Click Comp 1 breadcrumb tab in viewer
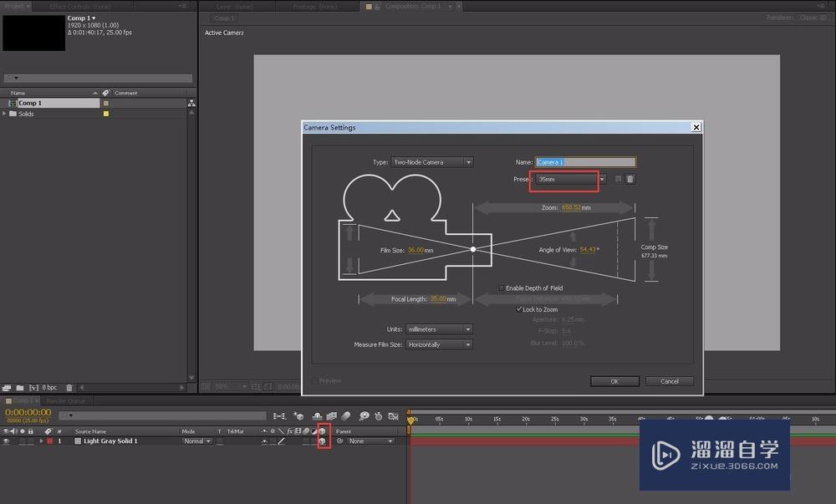Screen dimensions: 836x504 coord(224,18)
